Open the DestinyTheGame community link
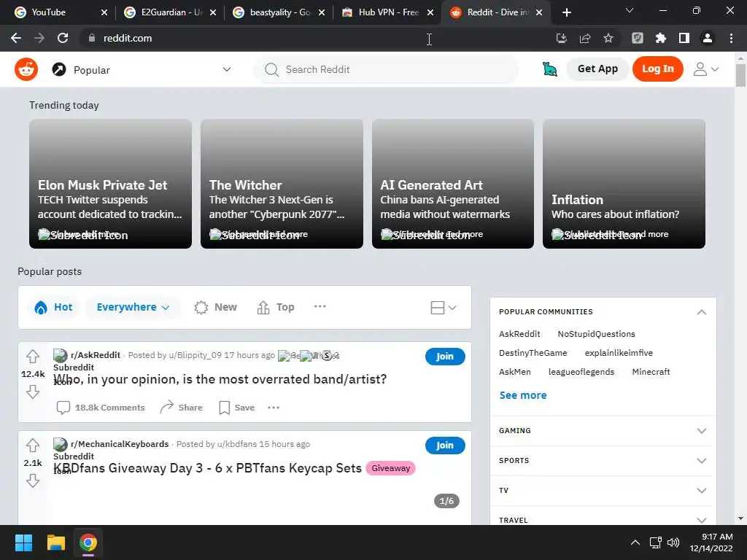Image resolution: width=747 pixels, height=560 pixels. 533,353
